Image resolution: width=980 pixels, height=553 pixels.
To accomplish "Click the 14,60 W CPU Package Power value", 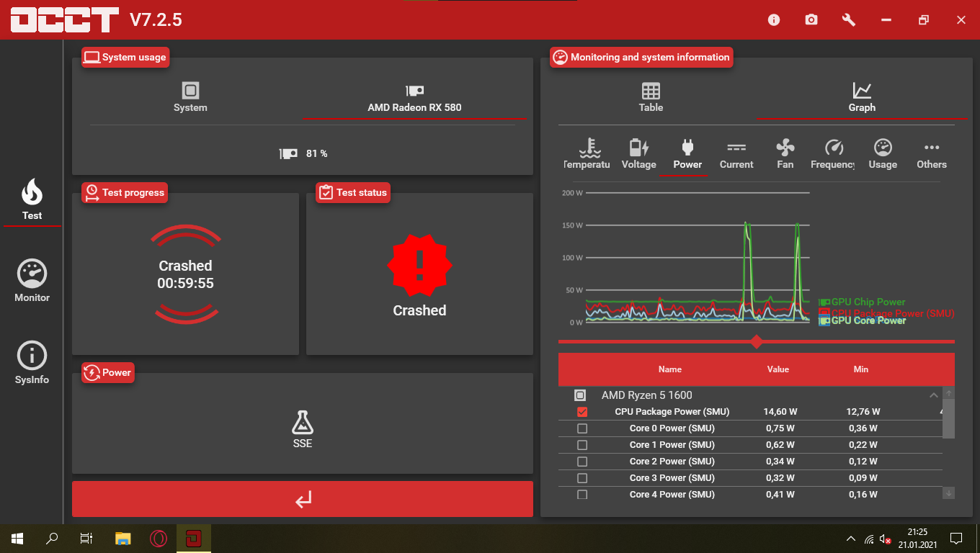I will point(780,412).
